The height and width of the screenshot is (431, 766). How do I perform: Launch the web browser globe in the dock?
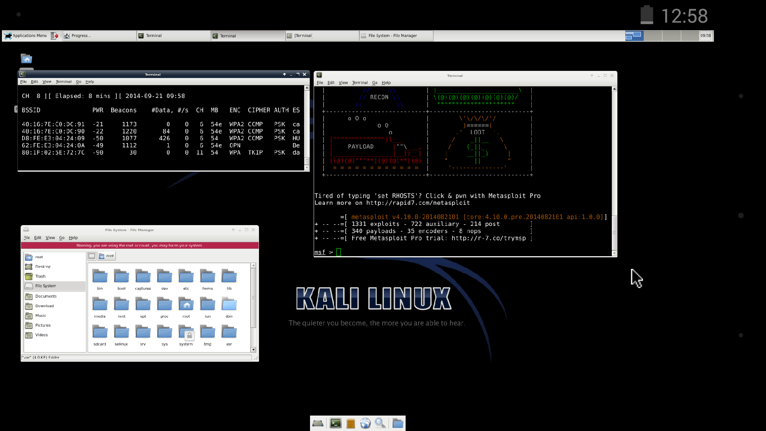pyautogui.click(x=365, y=423)
